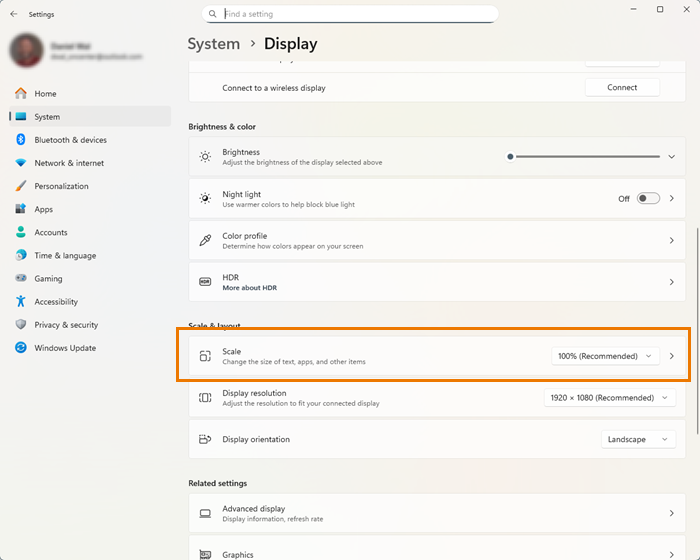This screenshot has width=700, height=560.
Task: Click the Related settings heading text
Action: [217, 483]
